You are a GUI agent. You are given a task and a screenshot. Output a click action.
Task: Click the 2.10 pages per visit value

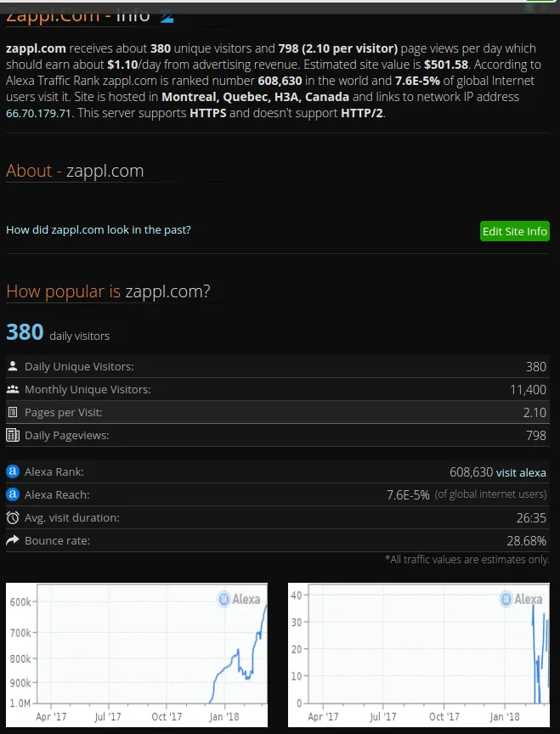(x=535, y=412)
